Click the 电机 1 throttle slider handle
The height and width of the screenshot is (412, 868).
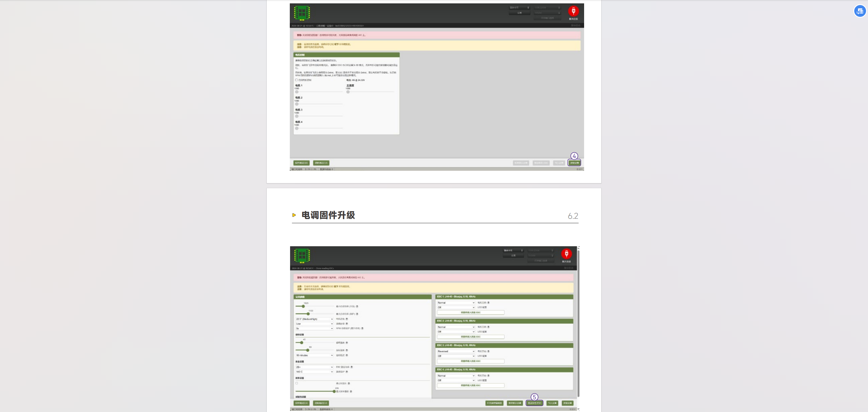[x=297, y=92]
